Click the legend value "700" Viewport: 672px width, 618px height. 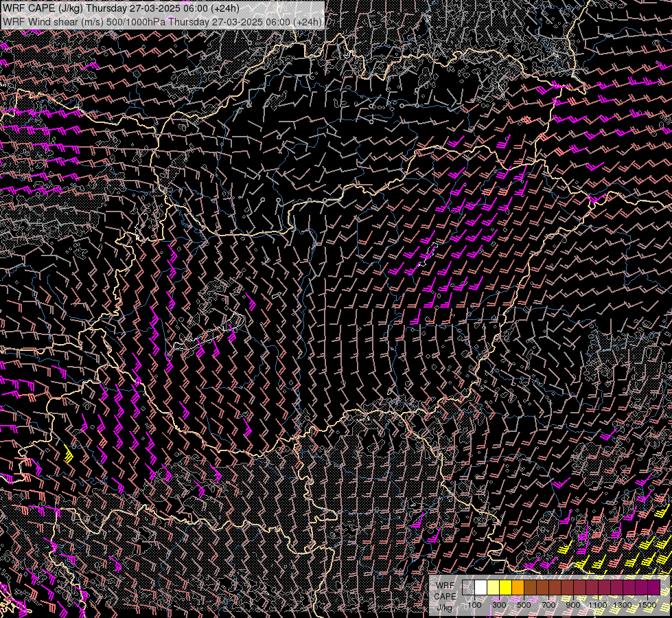548,605
